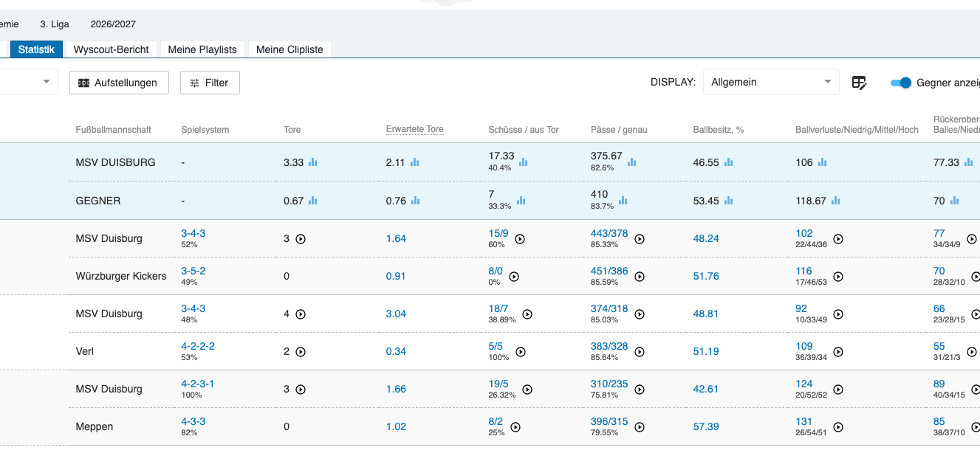The width and height of the screenshot is (980, 467).
Task: Open chart icon next to Gegner Tore 0.67
Action: (313, 200)
